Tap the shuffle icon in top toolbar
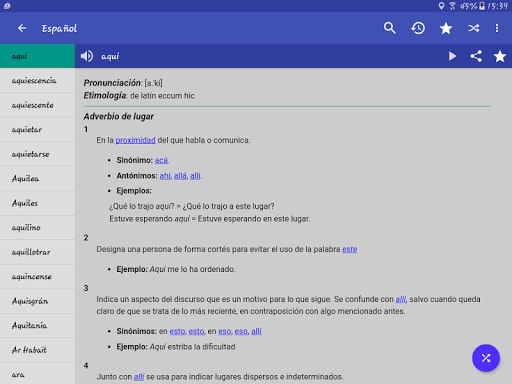This screenshot has width=512, height=384. pyautogui.click(x=473, y=28)
